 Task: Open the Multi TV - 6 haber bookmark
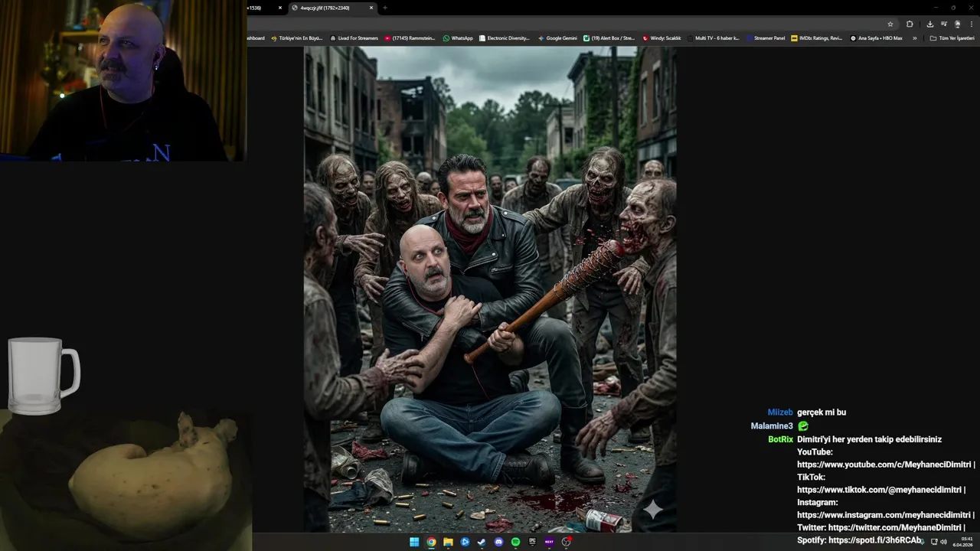(714, 37)
